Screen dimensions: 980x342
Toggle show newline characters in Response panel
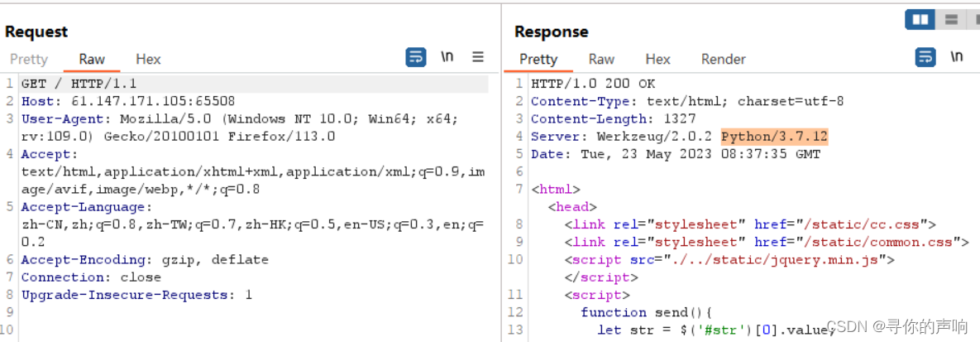[x=957, y=57]
